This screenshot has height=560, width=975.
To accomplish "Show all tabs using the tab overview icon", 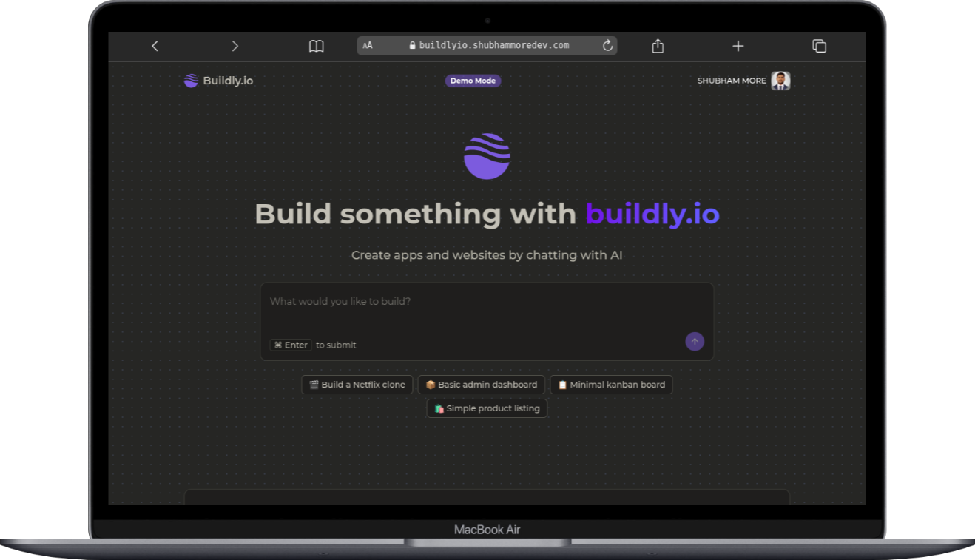I will tap(820, 45).
